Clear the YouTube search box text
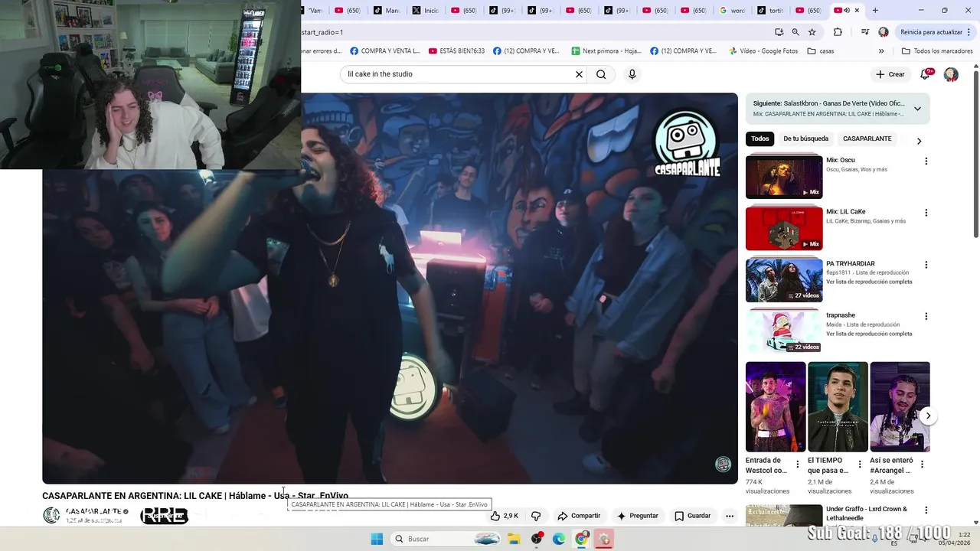980x551 pixels. click(x=579, y=74)
